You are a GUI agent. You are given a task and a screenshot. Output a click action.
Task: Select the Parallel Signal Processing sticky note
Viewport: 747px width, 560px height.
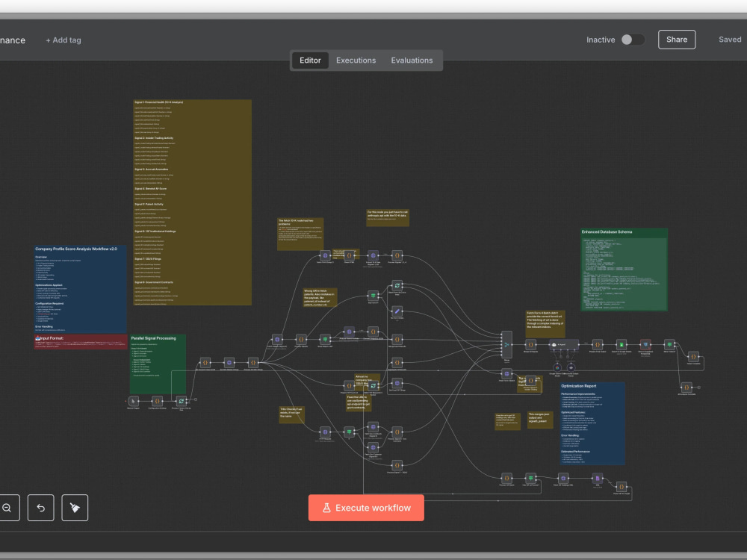(158, 364)
